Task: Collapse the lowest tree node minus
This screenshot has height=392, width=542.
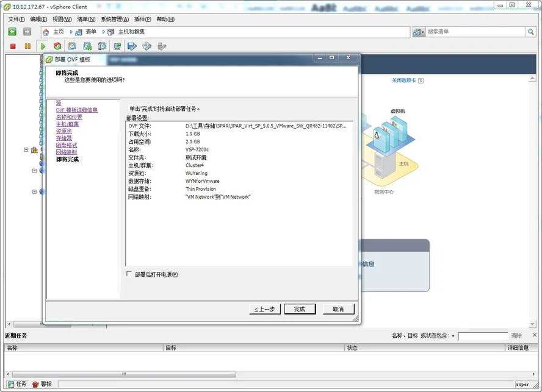Action: tap(34, 191)
